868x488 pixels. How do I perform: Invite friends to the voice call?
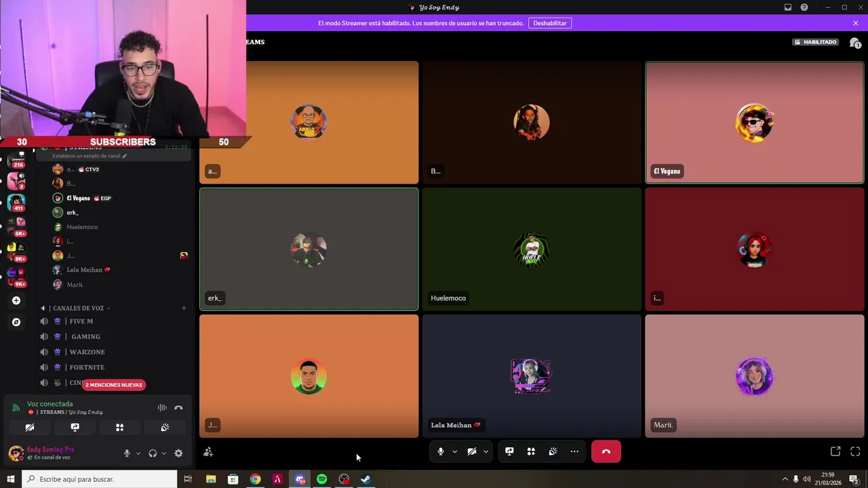click(208, 452)
